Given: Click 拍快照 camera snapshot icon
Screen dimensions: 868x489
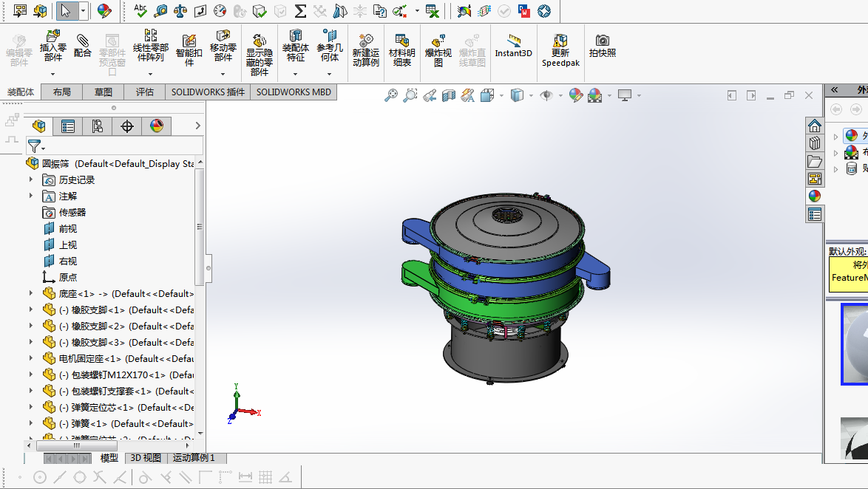Looking at the screenshot, I should 603,44.
